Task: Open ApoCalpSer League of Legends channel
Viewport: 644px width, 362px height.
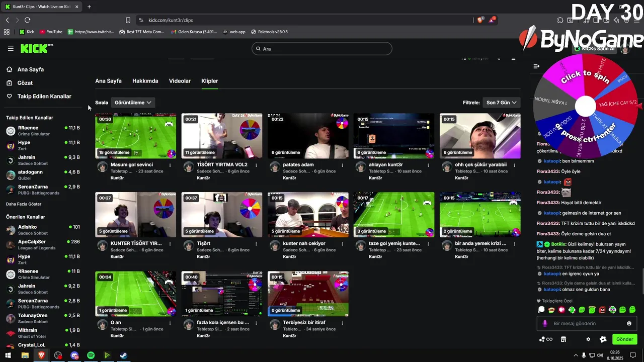Action: pyautogui.click(x=43, y=244)
